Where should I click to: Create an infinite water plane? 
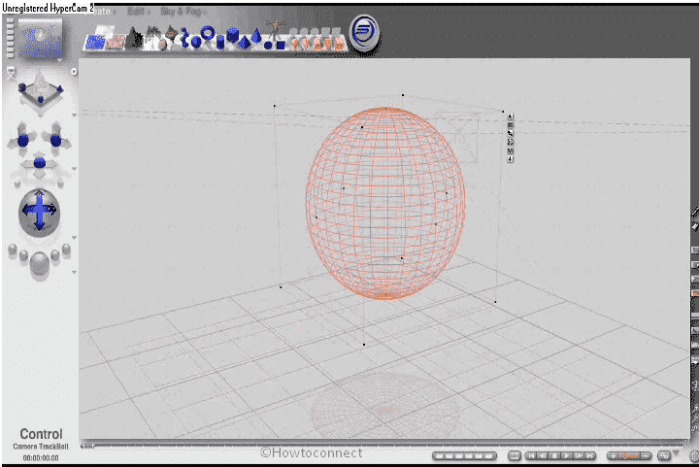[x=95, y=43]
